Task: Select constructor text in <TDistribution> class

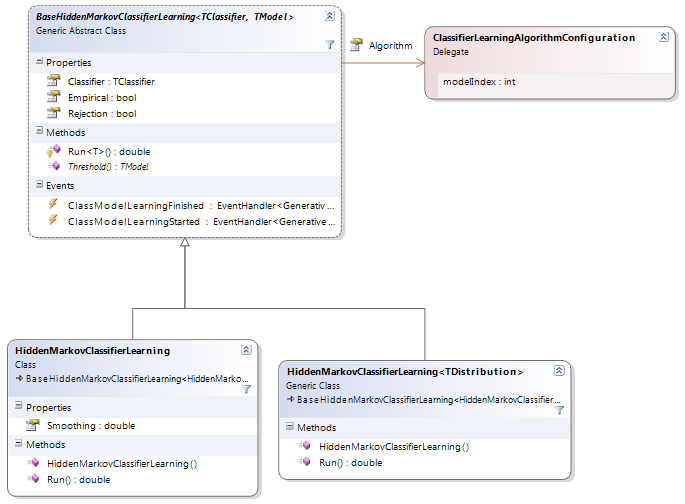Action: [394, 447]
